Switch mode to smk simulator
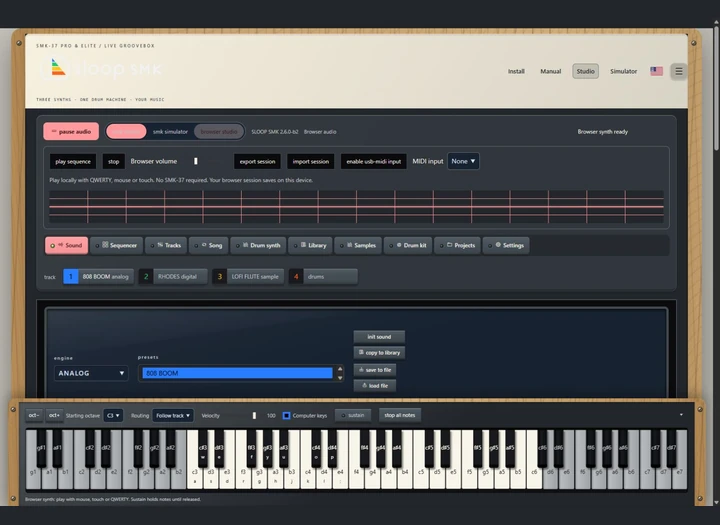720x525 pixels. click(170, 131)
